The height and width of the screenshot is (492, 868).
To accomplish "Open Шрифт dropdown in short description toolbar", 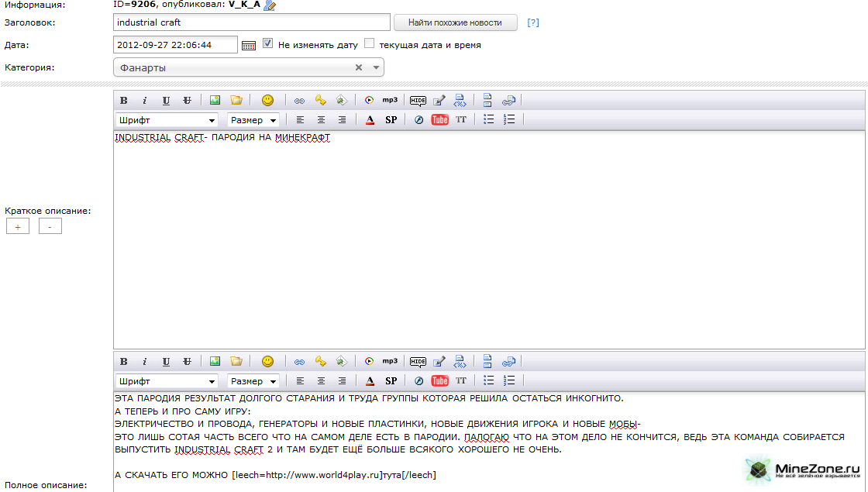I will click(167, 120).
